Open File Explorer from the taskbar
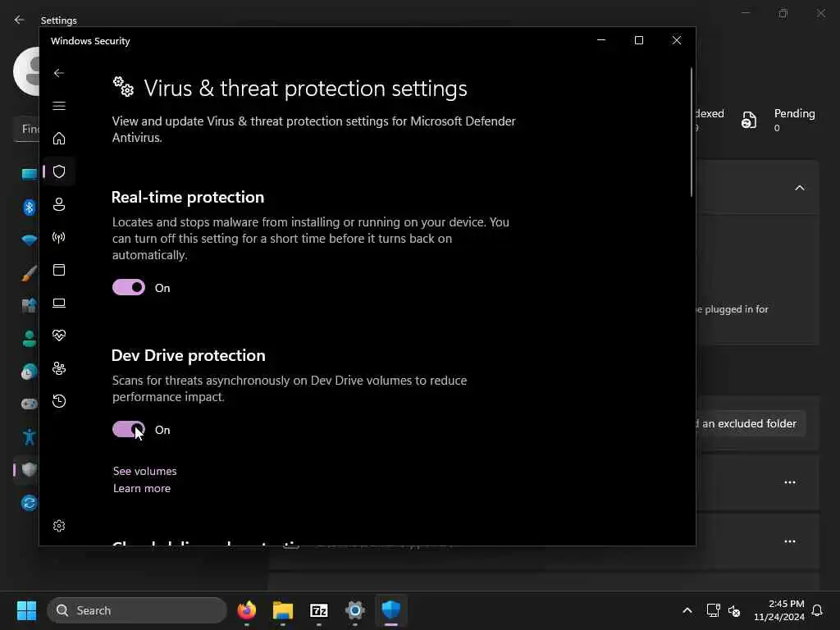 tap(283, 610)
